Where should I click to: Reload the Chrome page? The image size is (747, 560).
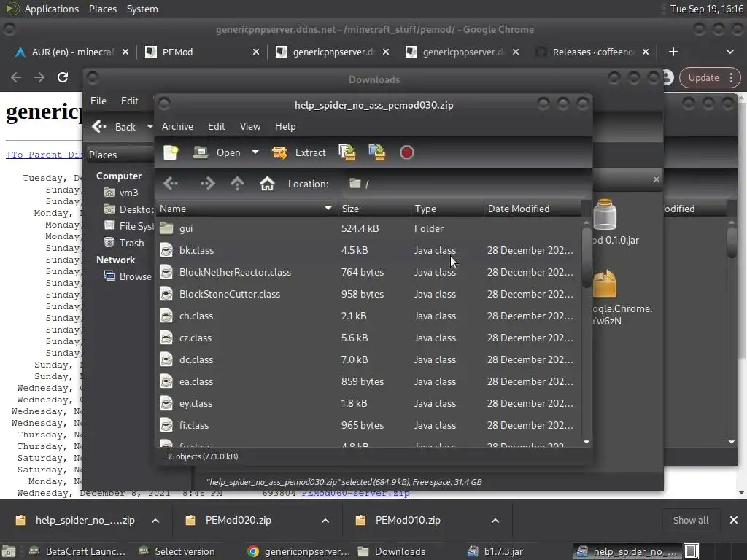(x=63, y=77)
